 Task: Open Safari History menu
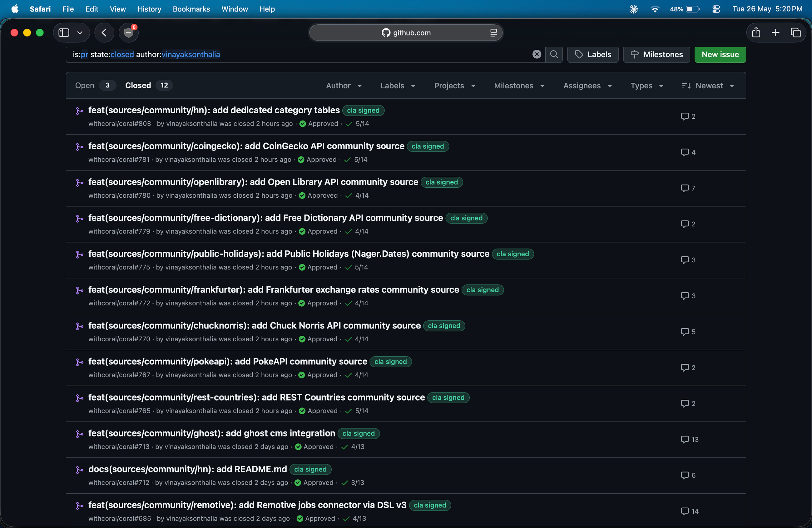[x=149, y=9]
